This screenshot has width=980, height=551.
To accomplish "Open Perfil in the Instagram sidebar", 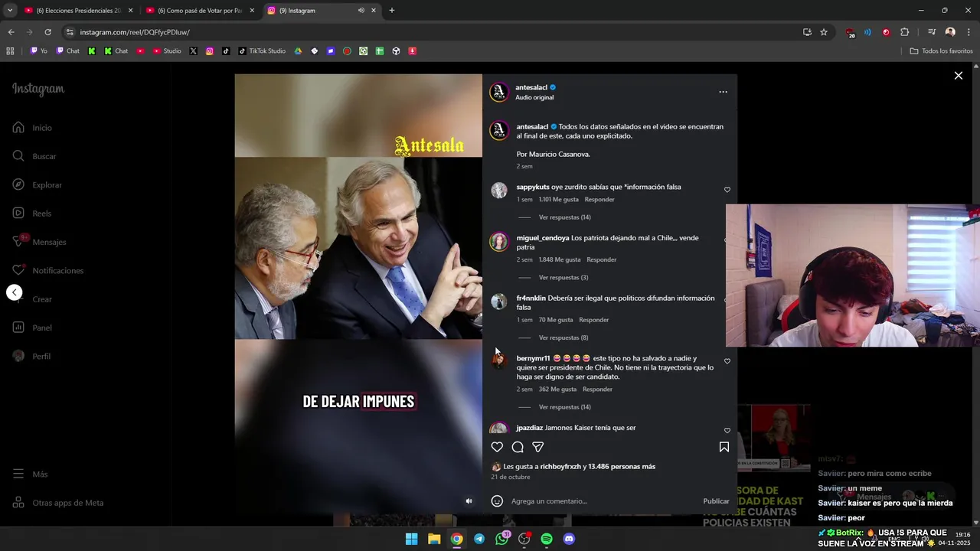I will coord(32,357).
